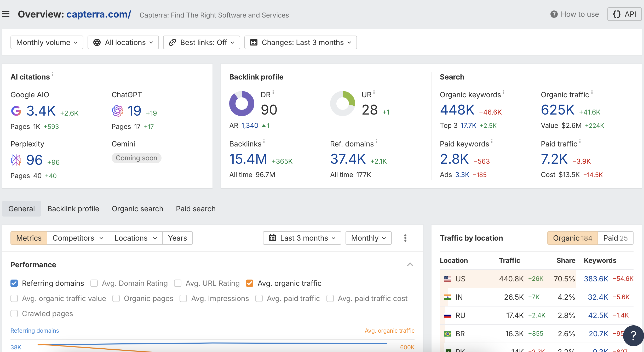Enable the Avg. URL Rating checkbox
The height and width of the screenshot is (352, 644).
coord(178,283)
